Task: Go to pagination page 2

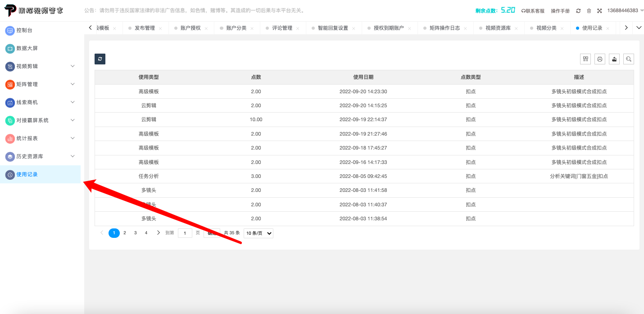Action: tap(125, 233)
